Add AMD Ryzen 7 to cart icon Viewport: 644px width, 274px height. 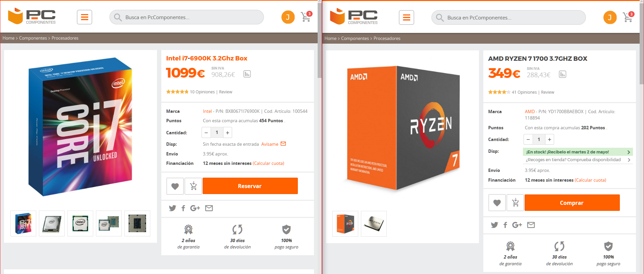(x=515, y=203)
